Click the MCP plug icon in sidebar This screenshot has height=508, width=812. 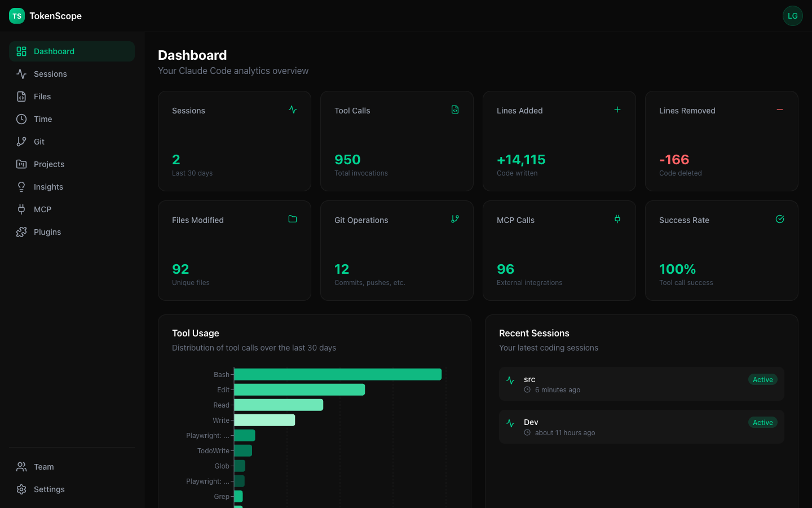click(21, 209)
